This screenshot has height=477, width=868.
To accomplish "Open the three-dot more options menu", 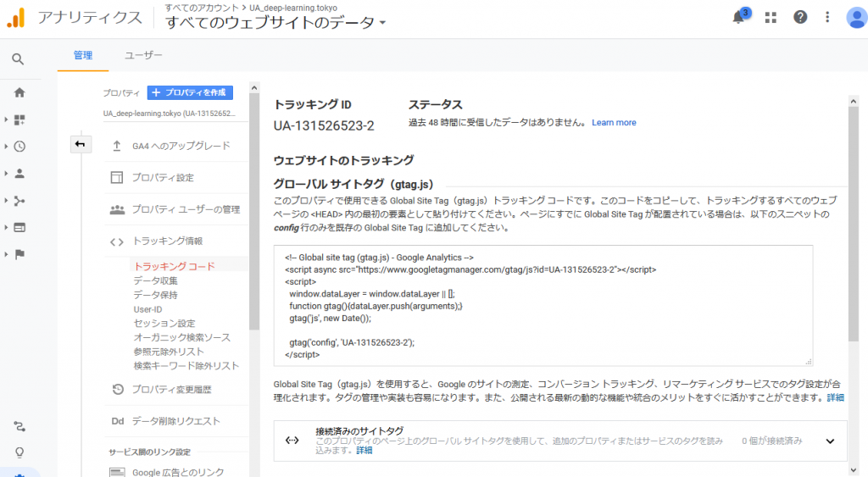I will [x=827, y=17].
